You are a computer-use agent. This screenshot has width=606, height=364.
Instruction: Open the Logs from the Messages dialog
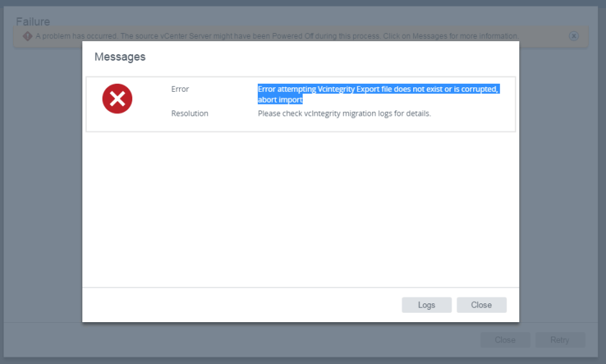[x=426, y=305]
